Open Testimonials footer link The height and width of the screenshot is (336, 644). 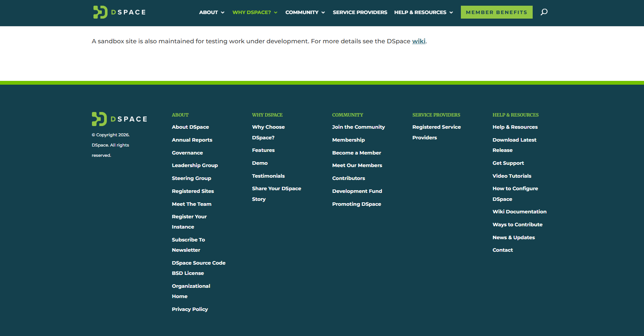pyautogui.click(x=268, y=176)
